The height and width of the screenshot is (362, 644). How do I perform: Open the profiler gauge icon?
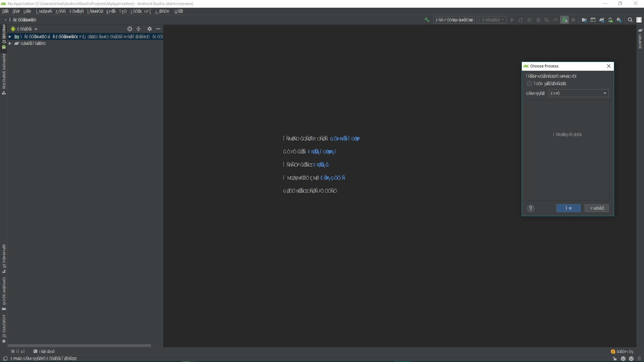tap(556, 20)
